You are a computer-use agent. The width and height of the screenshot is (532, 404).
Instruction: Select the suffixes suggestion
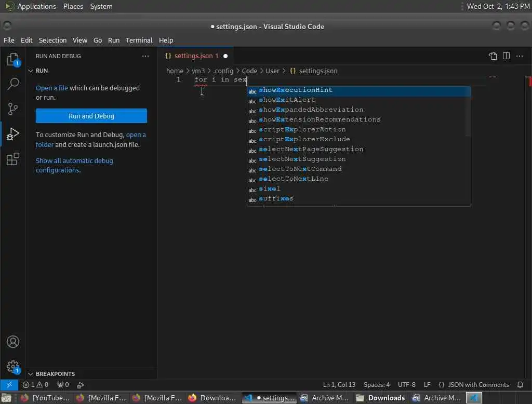(358, 198)
